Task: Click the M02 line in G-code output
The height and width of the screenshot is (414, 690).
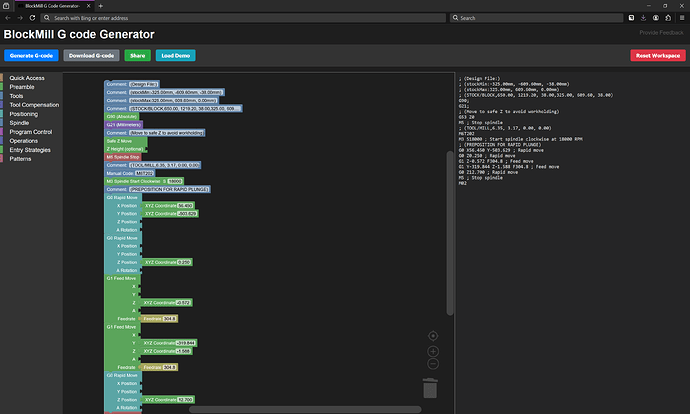Action: pos(462,183)
